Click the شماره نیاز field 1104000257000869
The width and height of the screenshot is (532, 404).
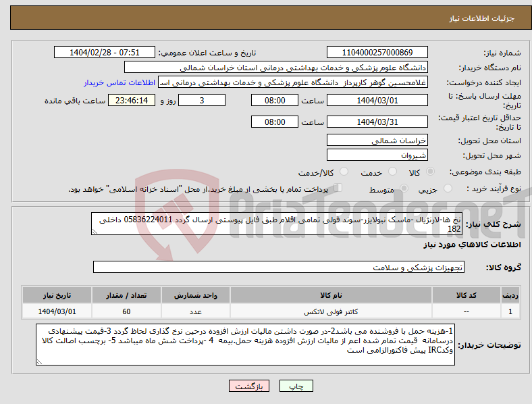tap(377, 53)
